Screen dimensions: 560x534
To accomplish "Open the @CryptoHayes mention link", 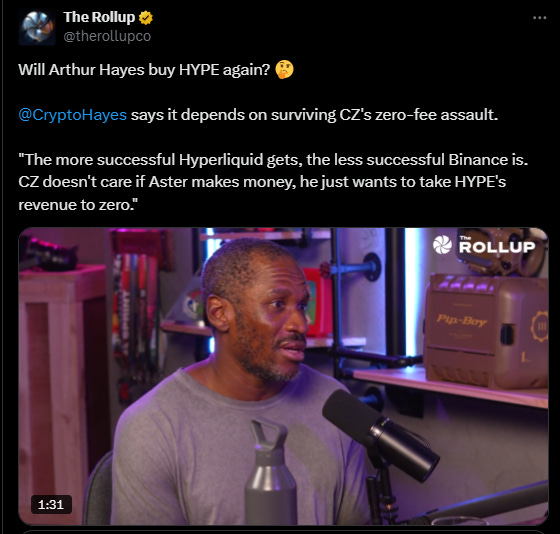I will click(x=72, y=115).
